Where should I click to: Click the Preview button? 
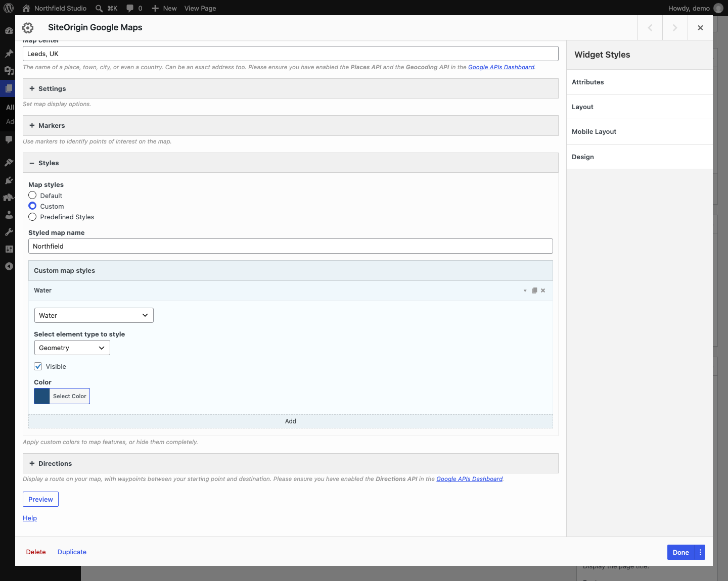40,499
